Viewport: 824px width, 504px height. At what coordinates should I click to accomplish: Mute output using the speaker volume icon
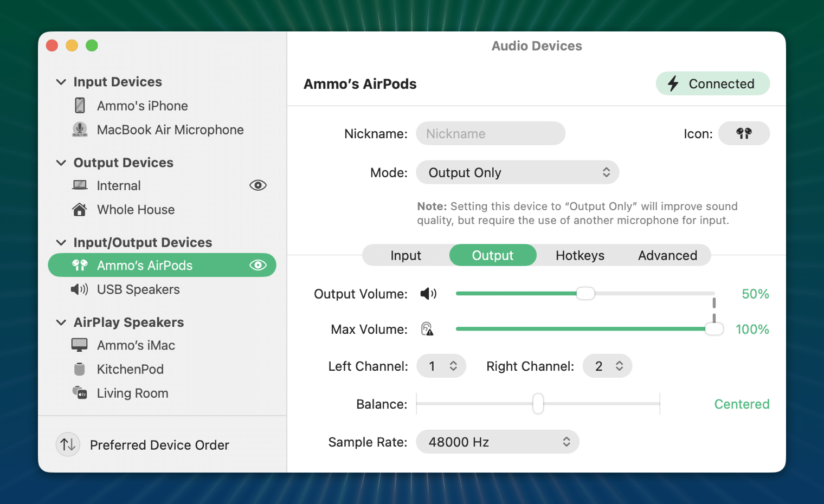(x=428, y=294)
